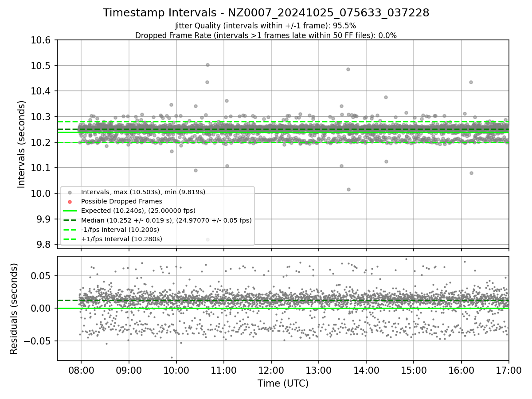
Task: Click the "Time (UTC)" x-axis label
Action: tap(283, 383)
